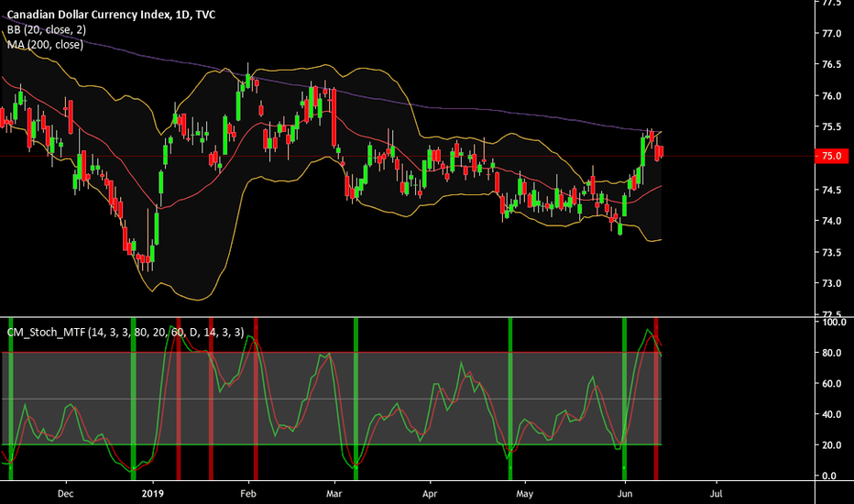Open the CM_Stoch_MTF indicator label

coord(126,333)
